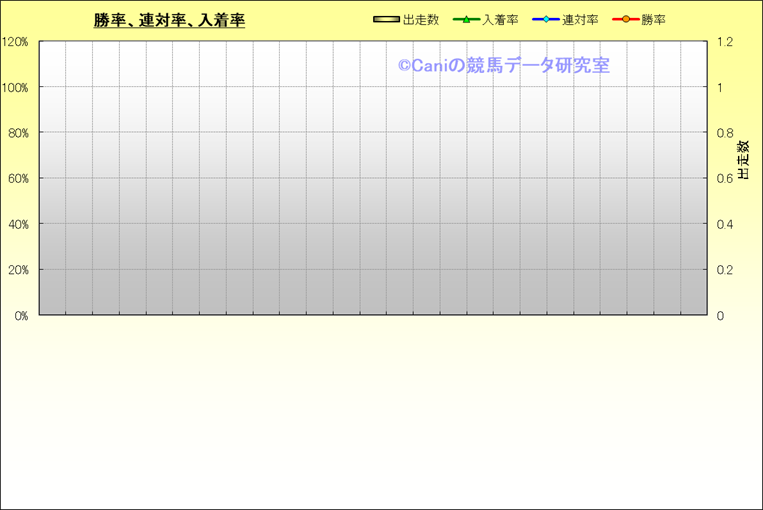Select the 1.2 label on right axis
Viewport: 763px width, 510px height.
[725, 42]
